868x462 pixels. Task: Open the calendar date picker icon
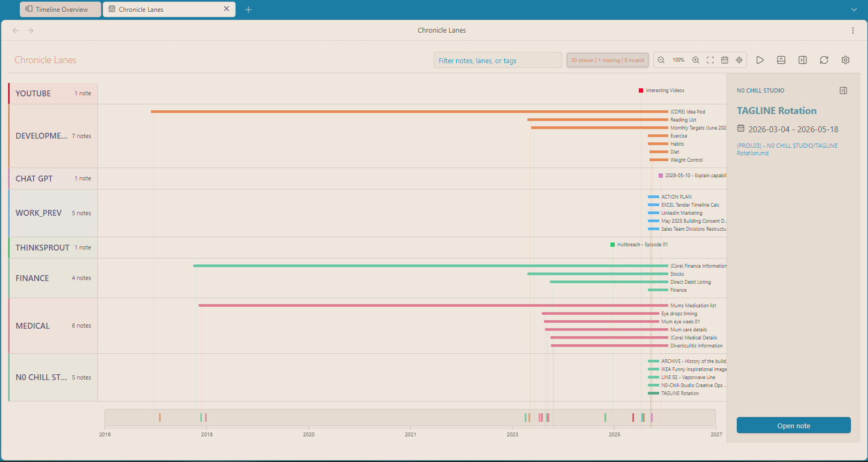(724, 60)
